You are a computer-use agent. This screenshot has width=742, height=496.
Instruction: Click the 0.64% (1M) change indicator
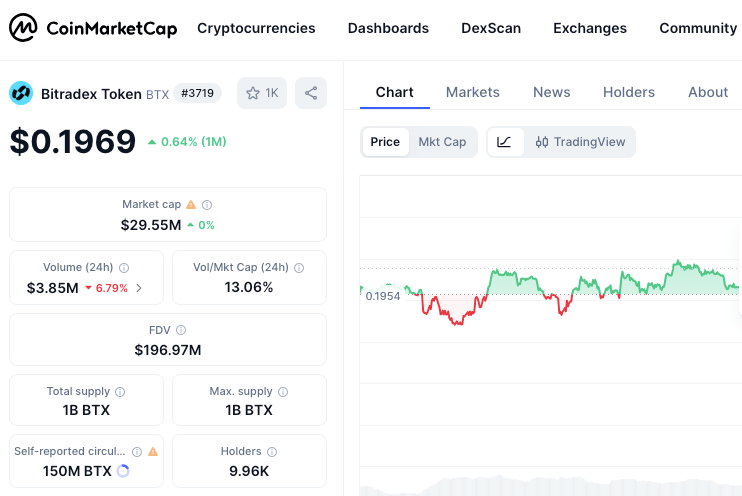[x=187, y=142]
